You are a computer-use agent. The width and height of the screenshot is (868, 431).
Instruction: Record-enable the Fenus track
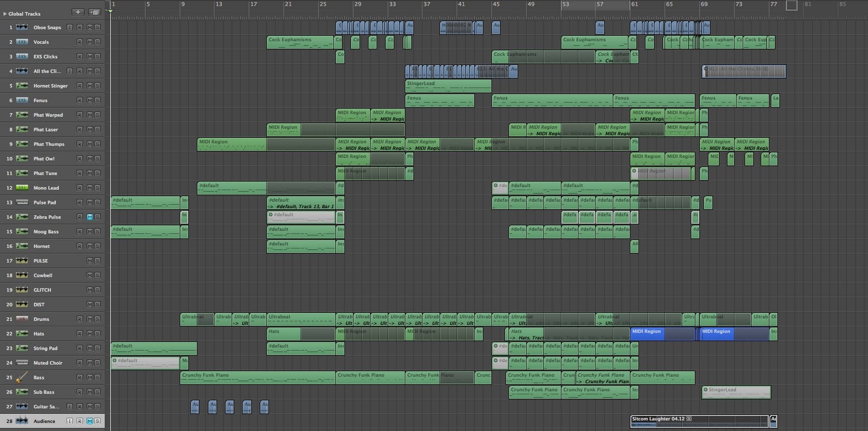tap(80, 100)
